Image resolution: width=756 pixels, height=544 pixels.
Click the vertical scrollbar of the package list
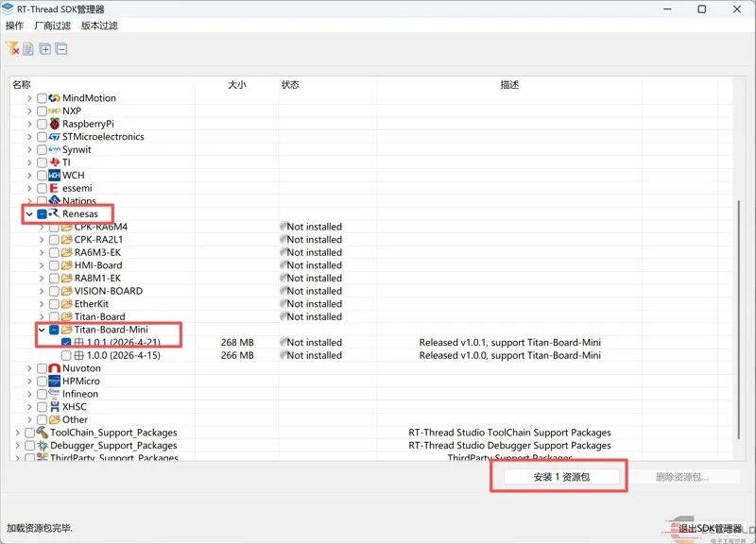pos(738,319)
